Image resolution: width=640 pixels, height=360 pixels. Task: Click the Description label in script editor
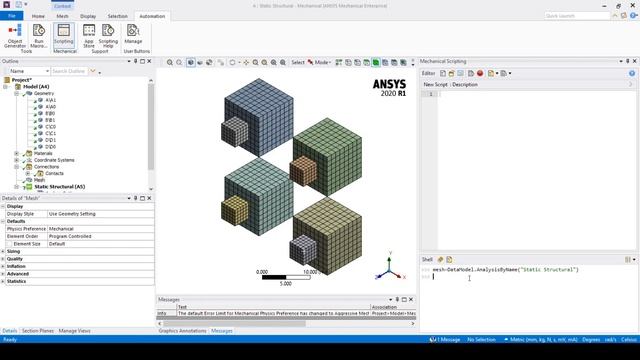pos(465,84)
